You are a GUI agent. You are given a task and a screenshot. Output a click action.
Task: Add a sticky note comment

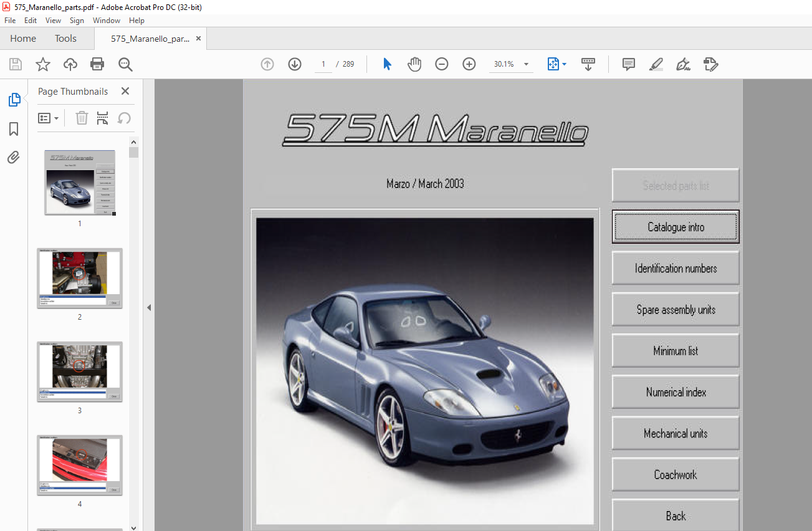629,64
